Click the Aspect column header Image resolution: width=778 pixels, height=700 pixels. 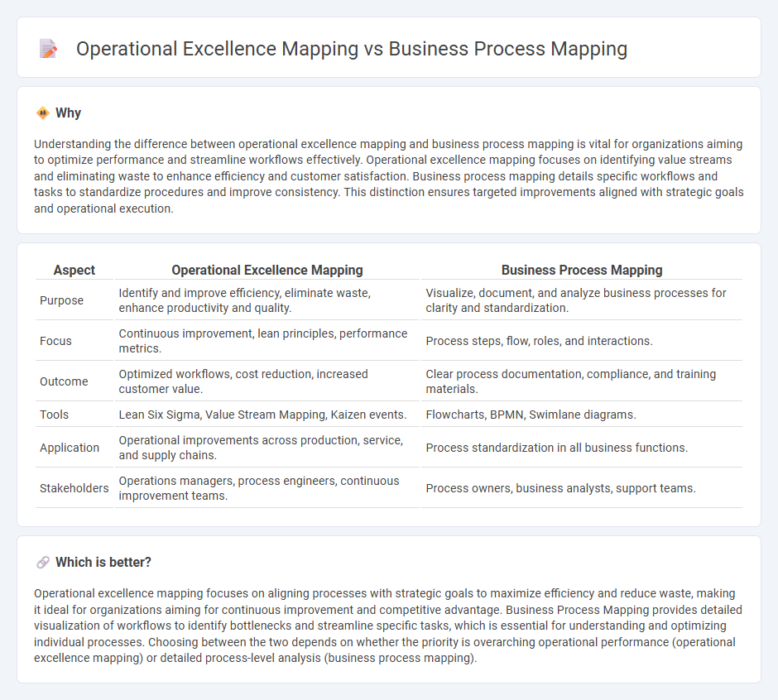[x=74, y=270]
